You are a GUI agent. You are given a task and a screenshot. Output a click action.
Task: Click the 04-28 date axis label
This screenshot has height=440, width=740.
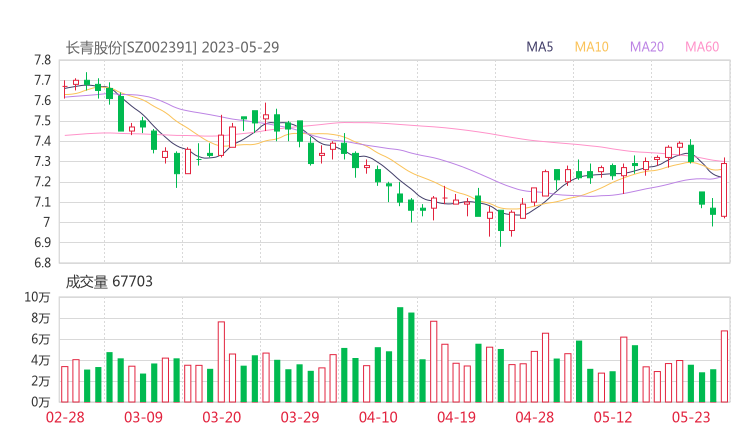535,417
